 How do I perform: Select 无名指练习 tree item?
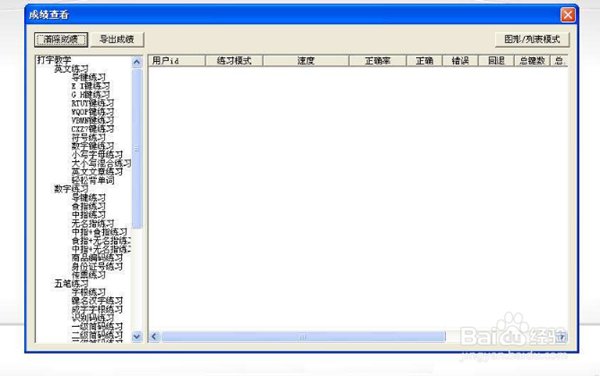[x=93, y=223]
